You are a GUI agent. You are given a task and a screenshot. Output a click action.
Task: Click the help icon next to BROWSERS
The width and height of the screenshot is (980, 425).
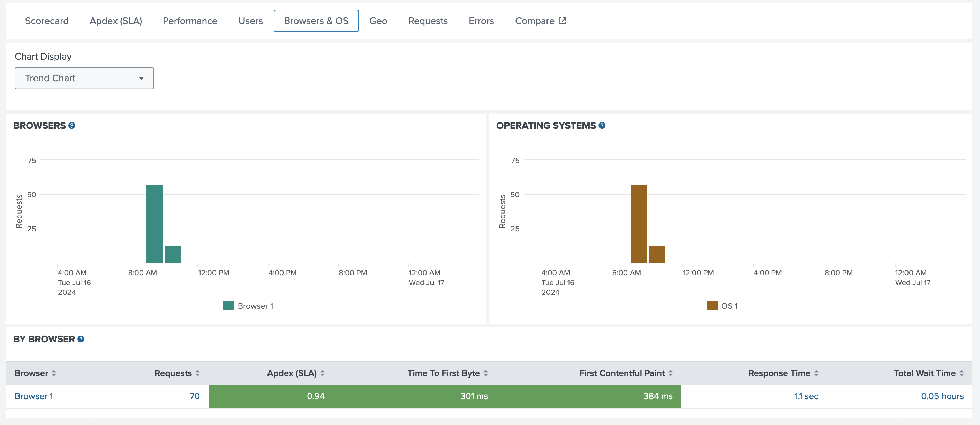tap(71, 126)
